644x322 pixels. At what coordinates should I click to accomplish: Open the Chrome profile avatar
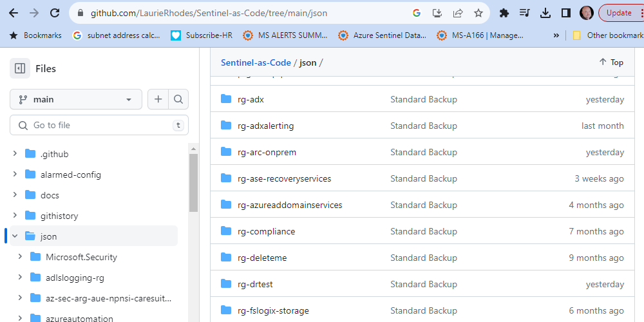[587, 13]
